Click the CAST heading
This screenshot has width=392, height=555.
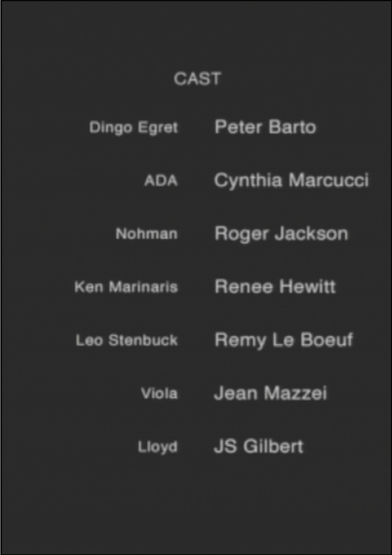pyautogui.click(x=198, y=78)
